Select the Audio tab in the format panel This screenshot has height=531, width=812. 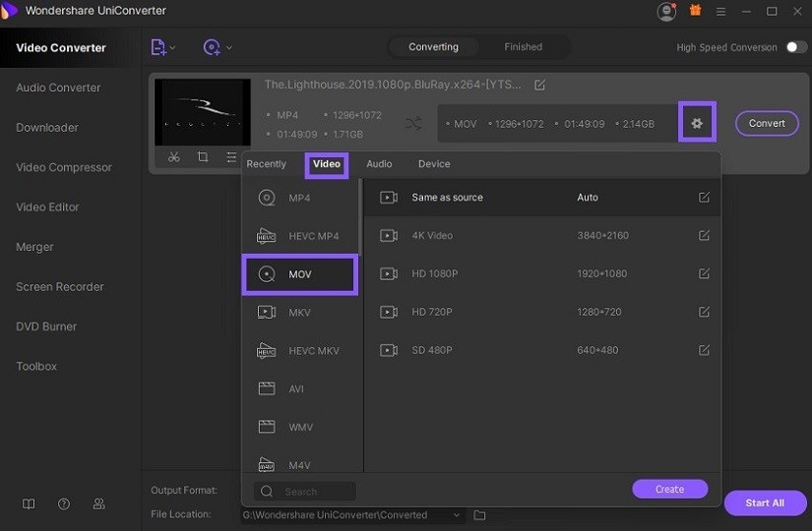point(379,164)
